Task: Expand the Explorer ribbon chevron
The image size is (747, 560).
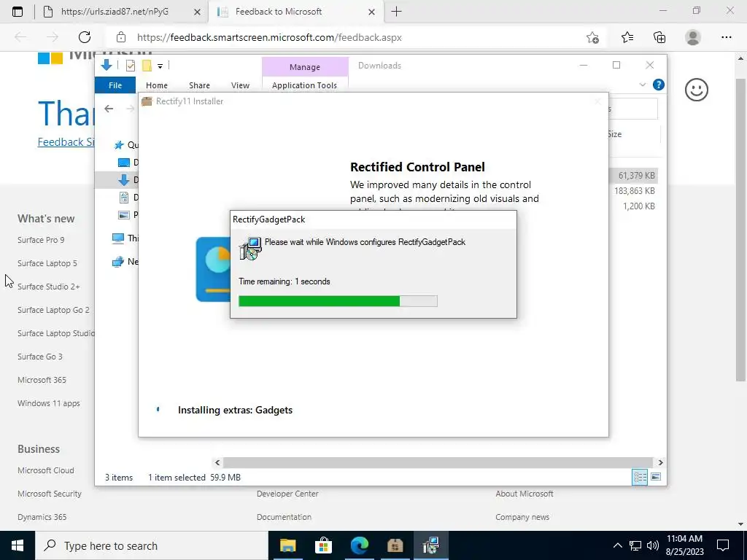Action: (x=642, y=85)
